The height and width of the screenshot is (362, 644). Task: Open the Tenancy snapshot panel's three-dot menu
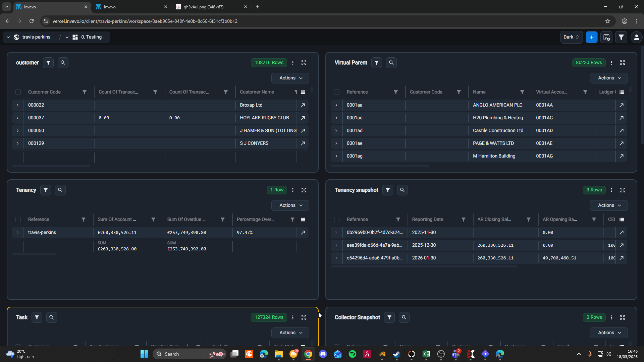pos(611,190)
